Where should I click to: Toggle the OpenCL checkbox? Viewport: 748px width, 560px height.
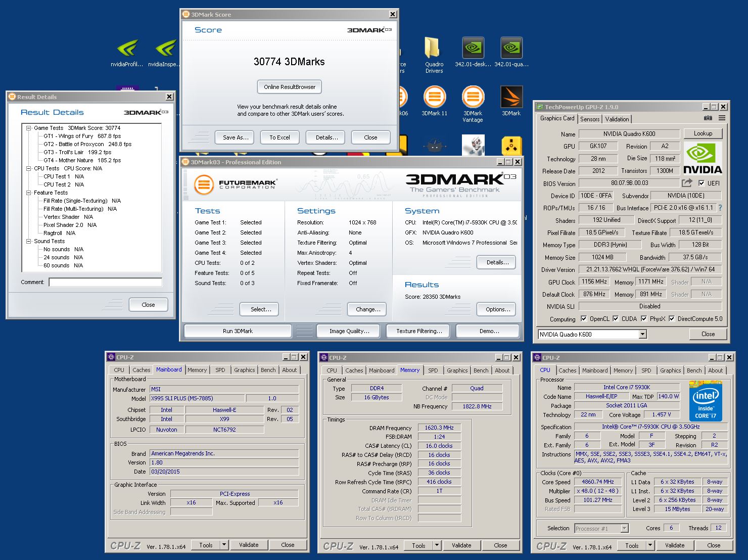[x=584, y=318]
